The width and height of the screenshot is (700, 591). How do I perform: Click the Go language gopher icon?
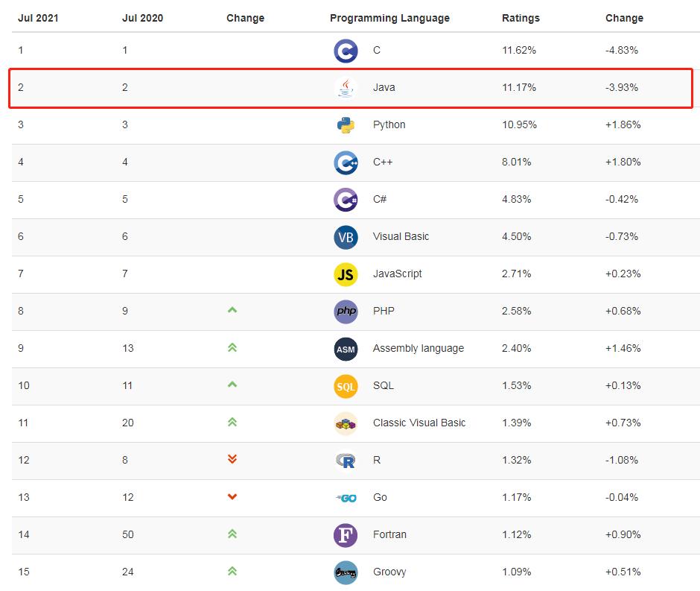[x=346, y=498]
